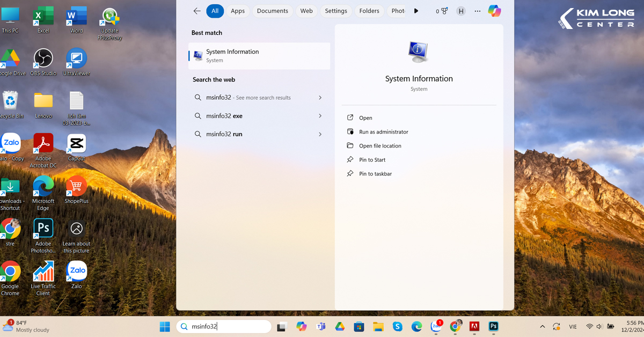Click Open file location
Image resolution: width=644 pixels, height=337 pixels.
click(x=380, y=146)
